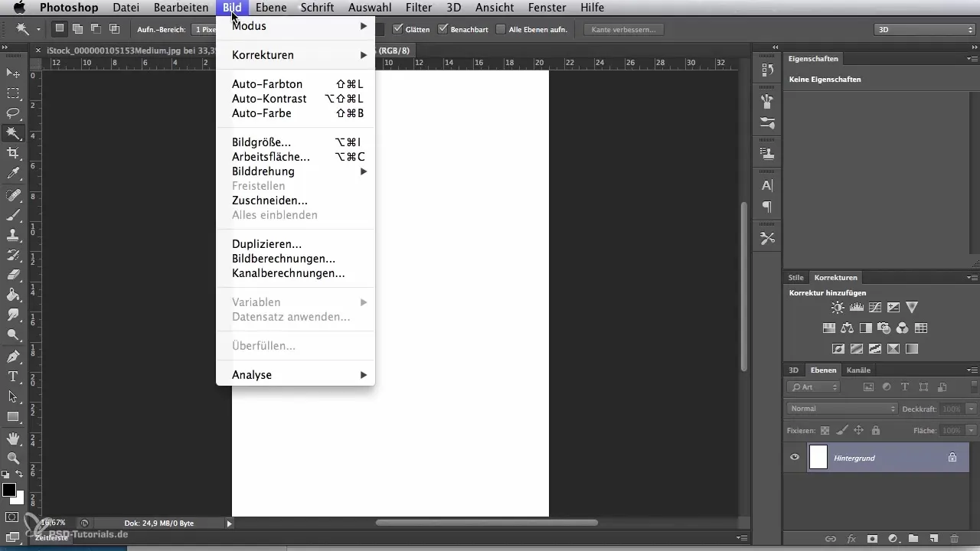
Task: Open the Korrekturen submenu
Action: 296,55
